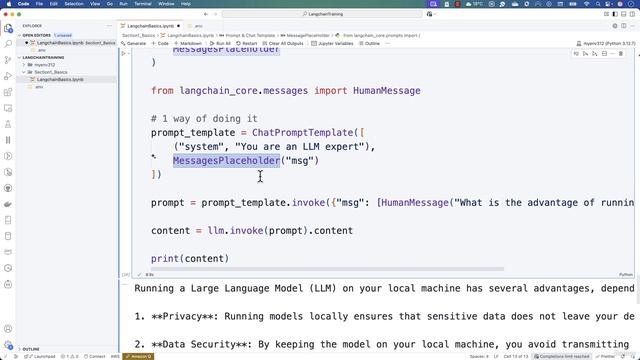Open macOS Spotlight search icon

tap(598, 4)
